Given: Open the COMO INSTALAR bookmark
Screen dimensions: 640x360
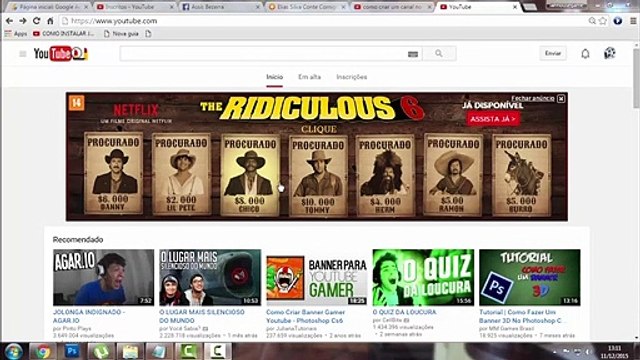Looking at the screenshot, I should [64, 34].
